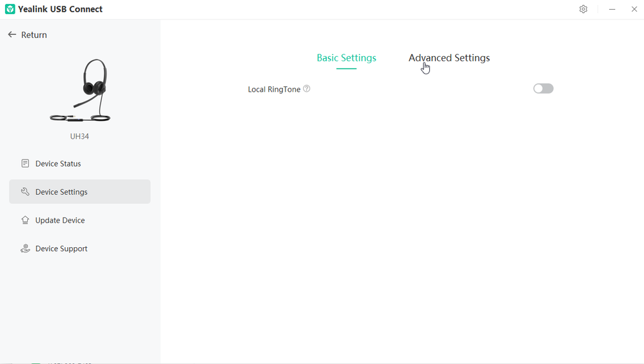644x364 pixels.
Task: Click the Update Device upload arrow icon
Action: [25, 220]
